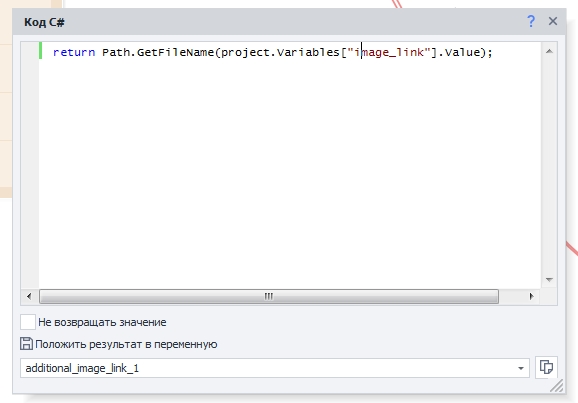Click the horizontal scrollbar thumb
The width and height of the screenshot is (578, 403).
coord(269,296)
